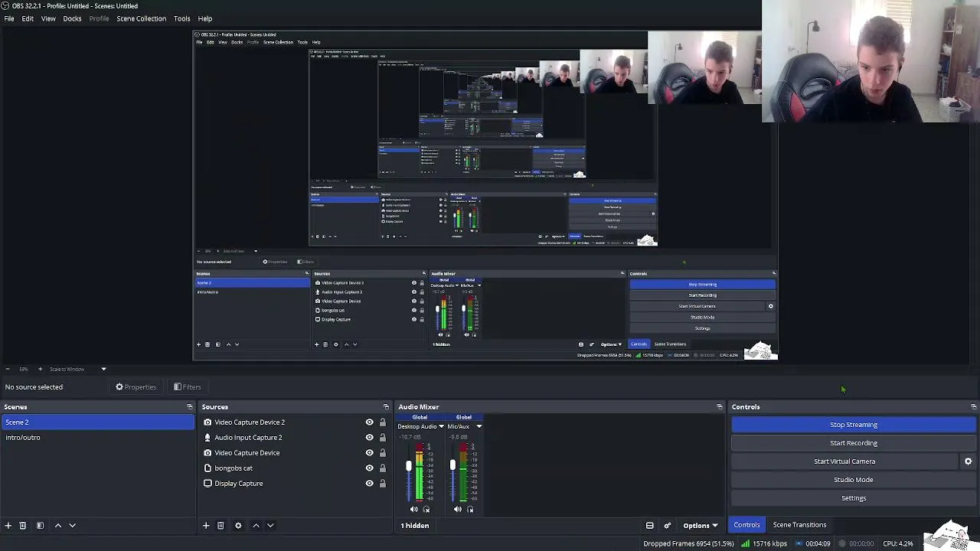This screenshot has height=551, width=980.
Task: Click the Desktop Audio headphone monitoring icon
Action: (x=426, y=510)
